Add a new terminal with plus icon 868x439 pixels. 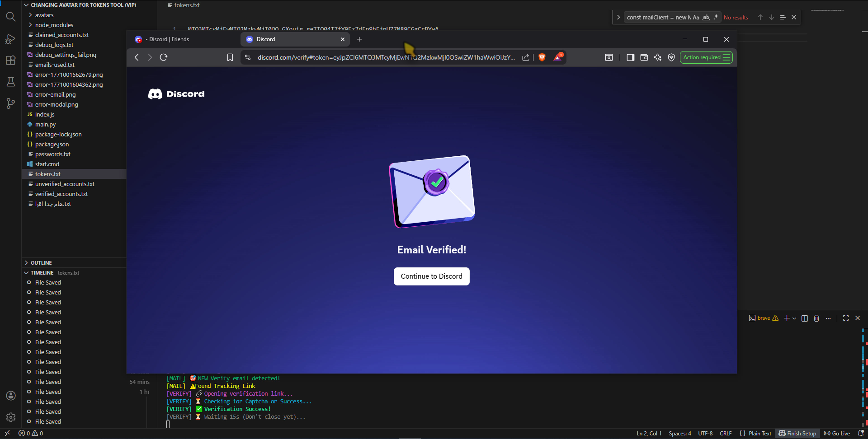tap(787, 318)
